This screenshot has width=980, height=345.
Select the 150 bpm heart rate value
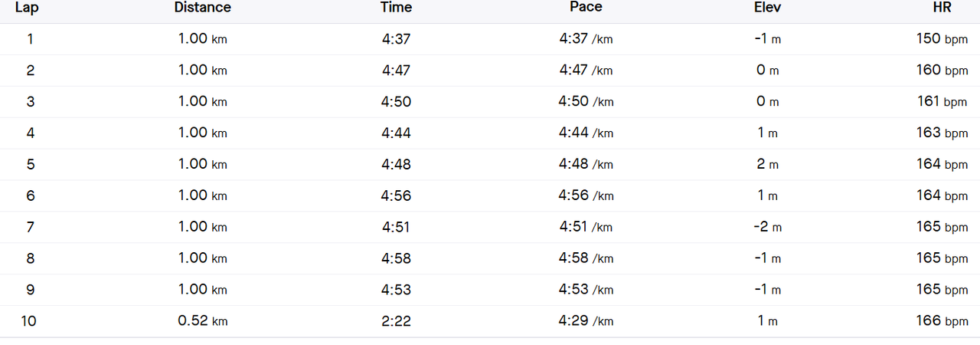pyautogui.click(x=942, y=39)
